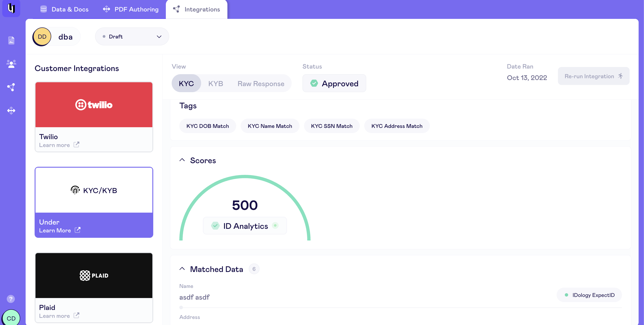This screenshot has height=325, width=644.
Task: Click the Re-run Integration button
Action: pos(593,76)
